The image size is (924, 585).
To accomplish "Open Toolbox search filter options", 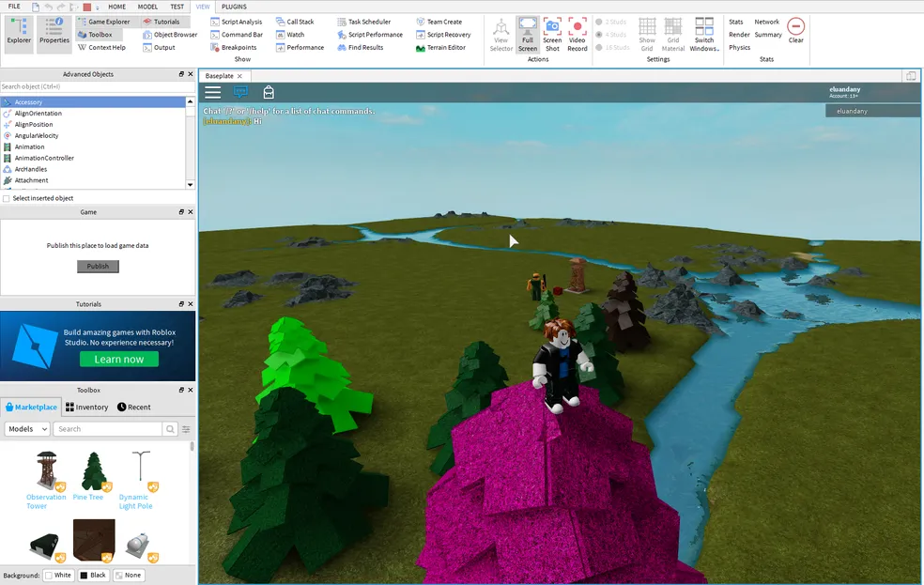I will (x=186, y=429).
